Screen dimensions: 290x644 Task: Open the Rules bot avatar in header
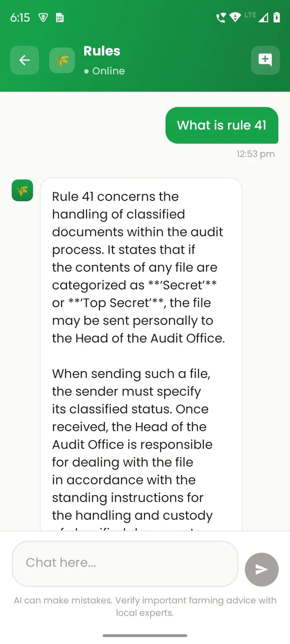pos(62,60)
